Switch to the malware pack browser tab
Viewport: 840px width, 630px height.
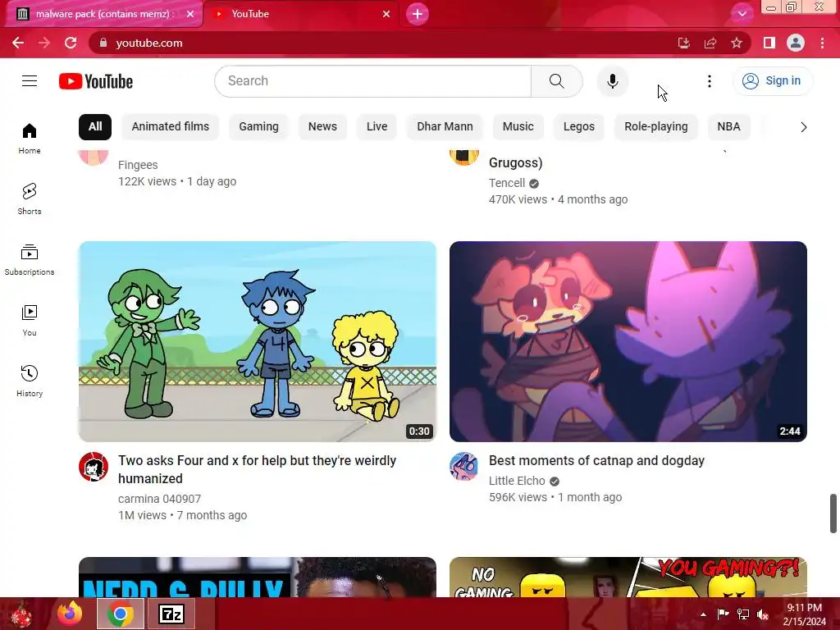click(x=104, y=14)
